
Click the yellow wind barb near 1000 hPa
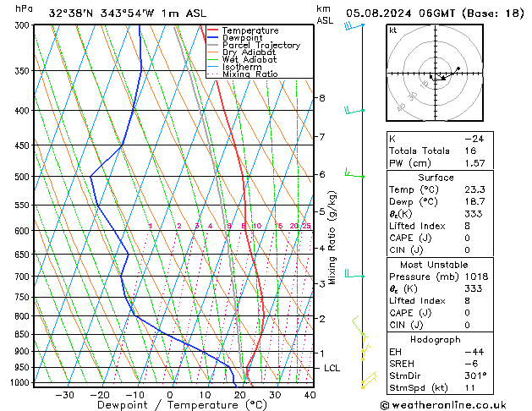click(x=366, y=382)
